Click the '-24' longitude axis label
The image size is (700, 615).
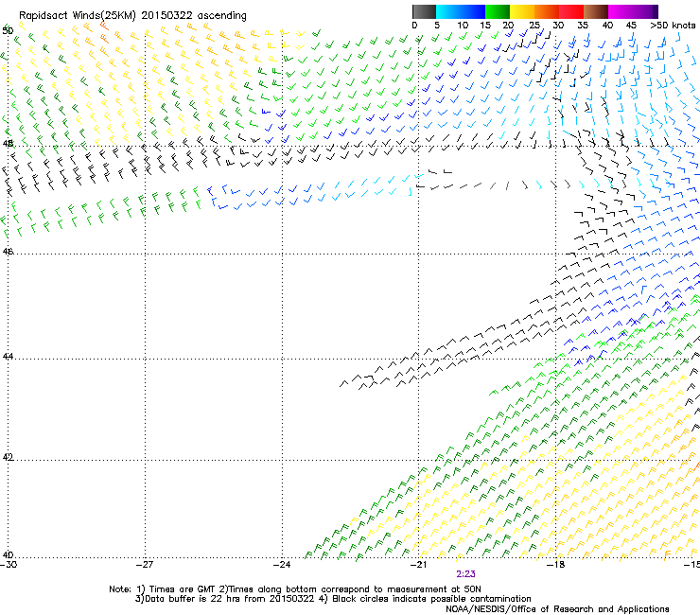[x=282, y=565]
